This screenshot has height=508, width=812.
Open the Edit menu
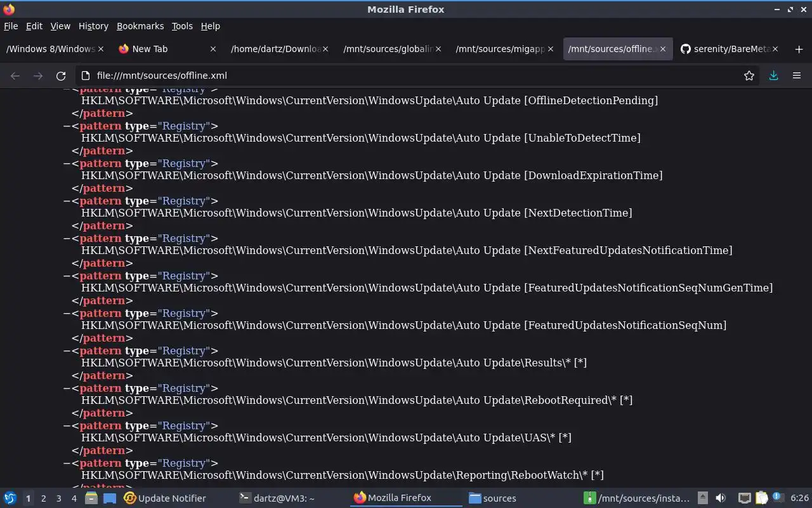point(34,26)
